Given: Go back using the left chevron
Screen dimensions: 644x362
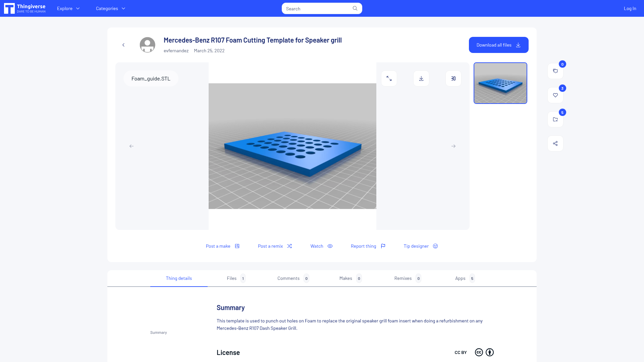Looking at the screenshot, I should [x=123, y=45].
